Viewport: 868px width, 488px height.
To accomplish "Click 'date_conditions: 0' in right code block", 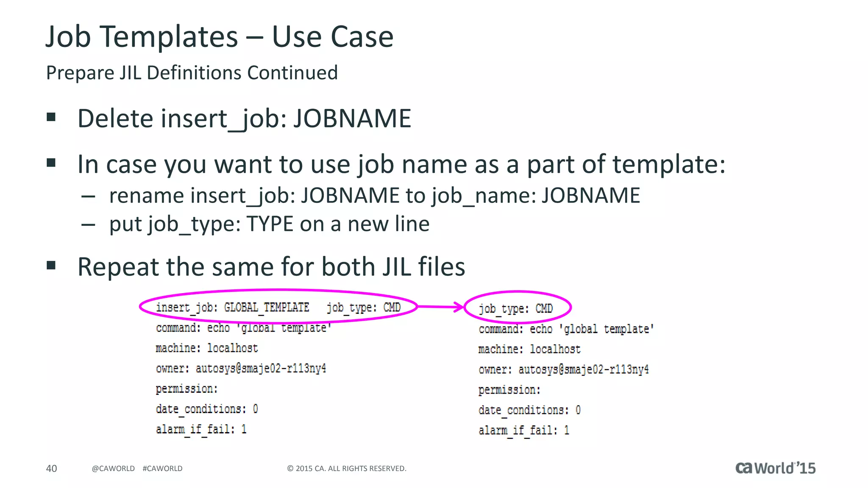I will coord(529,410).
